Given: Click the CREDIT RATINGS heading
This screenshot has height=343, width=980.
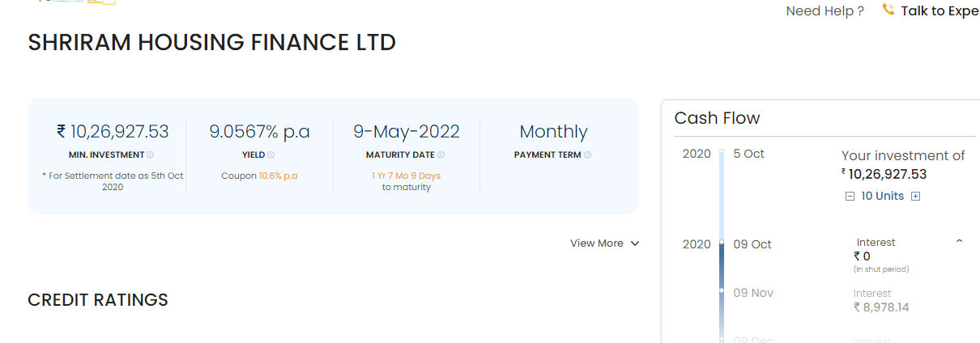Looking at the screenshot, I should pos(98,300).
